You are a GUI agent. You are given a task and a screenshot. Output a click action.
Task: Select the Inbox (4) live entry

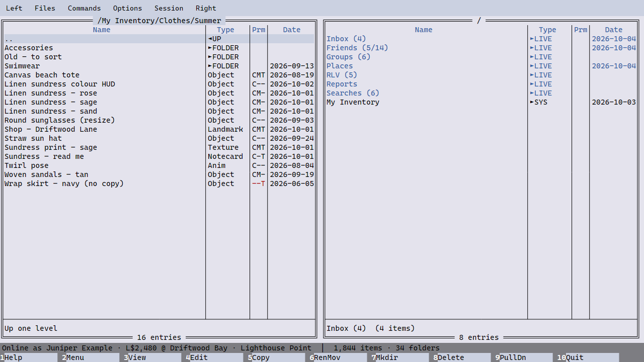point(481,39)
